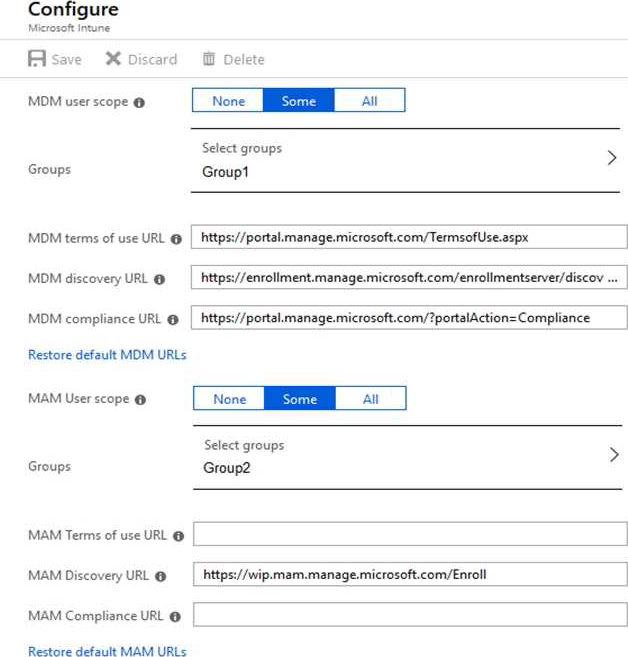Click the MAM Compliance URL field

(409, 615)
